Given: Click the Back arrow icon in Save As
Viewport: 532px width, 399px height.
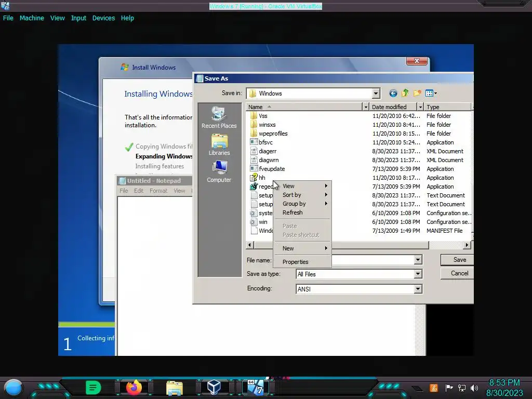Looking at the screenshot, I should click(x=393, y=94).
